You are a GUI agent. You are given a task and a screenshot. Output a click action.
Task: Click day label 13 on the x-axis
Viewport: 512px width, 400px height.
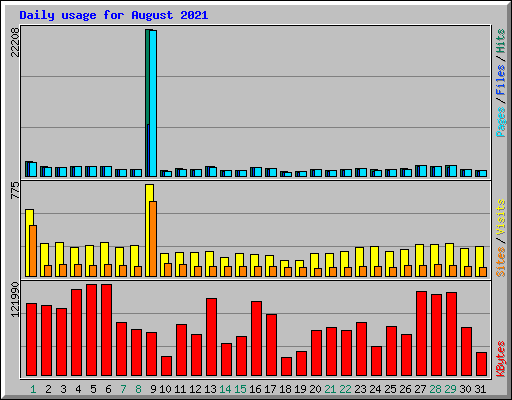tap(210, 389)
